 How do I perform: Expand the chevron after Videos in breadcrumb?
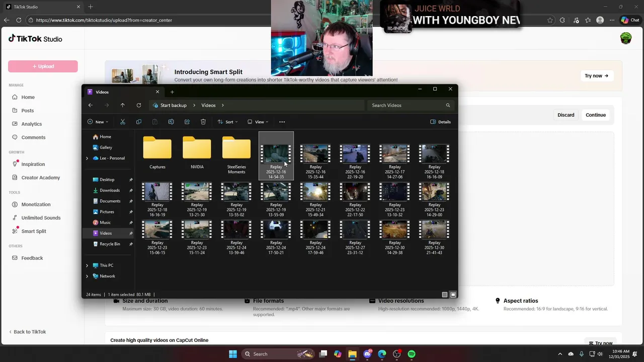pos(222,105)
